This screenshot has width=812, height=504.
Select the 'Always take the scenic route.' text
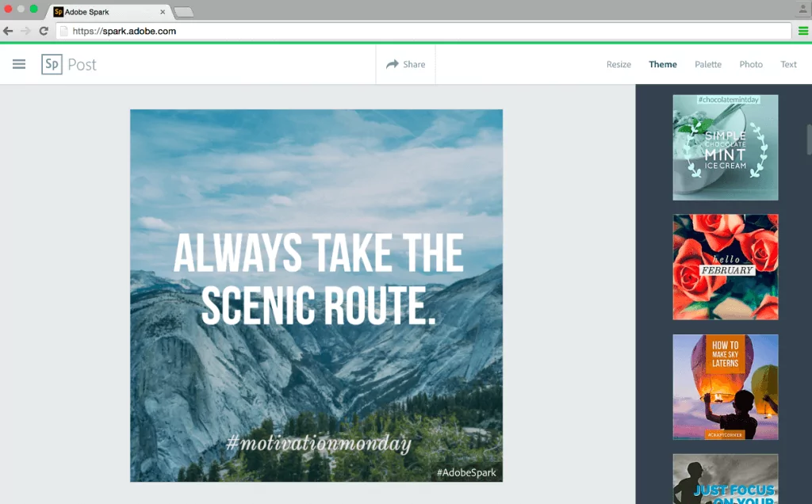click(x=318, y=279)
